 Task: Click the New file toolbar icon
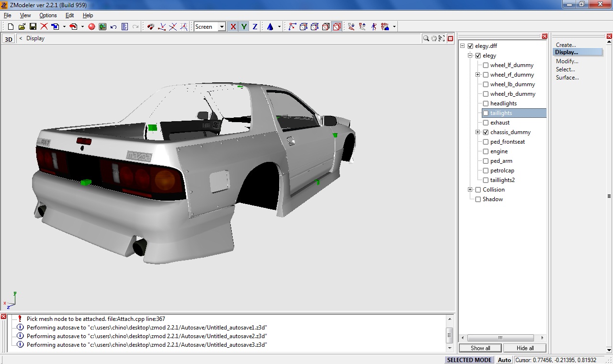click(x=11, y=27)
